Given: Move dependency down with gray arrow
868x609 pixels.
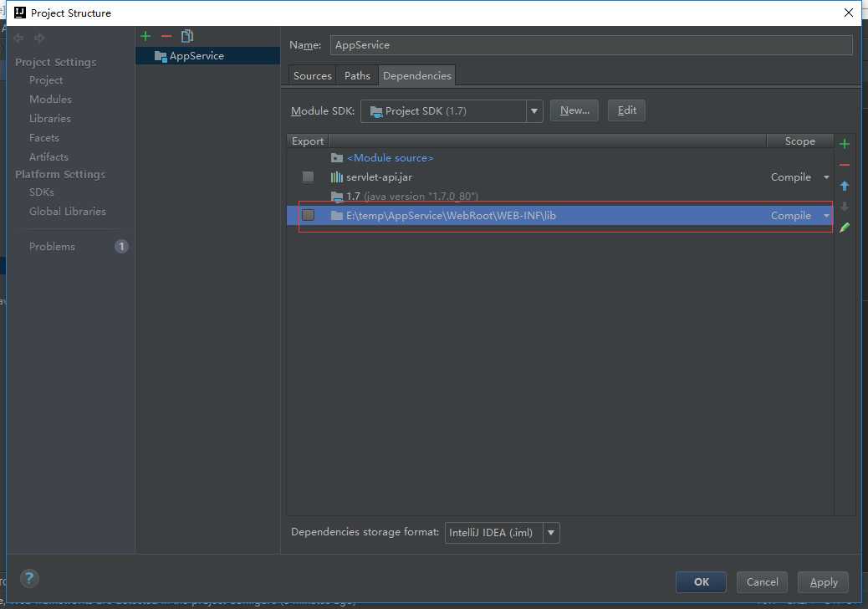Looking at the screenshot, I should tap(845, 207).
